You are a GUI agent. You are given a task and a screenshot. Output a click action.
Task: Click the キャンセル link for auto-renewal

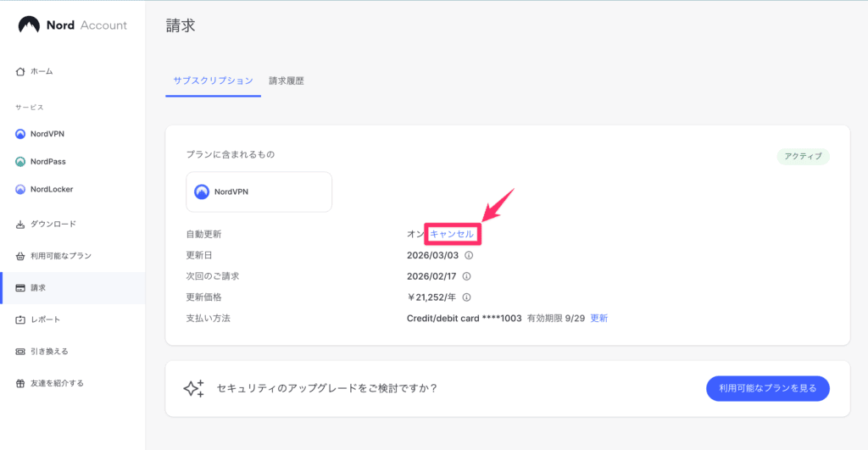tap(452, 234)
